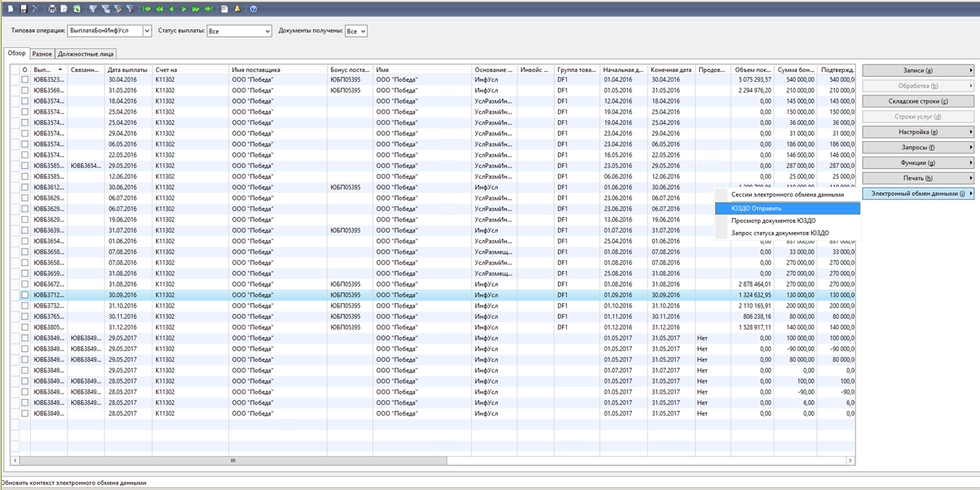This screenshot has height=490, width=980.
Task: Tick checkbox for row dated 30.11.2016
Action: coord(25,317)
